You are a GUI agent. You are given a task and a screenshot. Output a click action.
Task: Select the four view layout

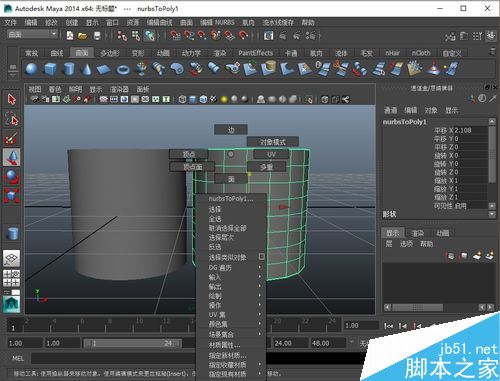pyautogui.click(x=12, y=278)
